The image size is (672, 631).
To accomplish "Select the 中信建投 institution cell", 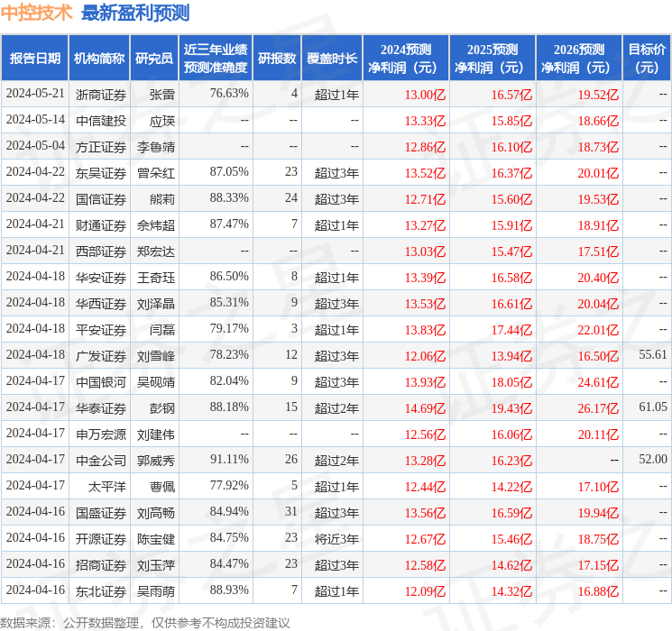I will pyautogui.click(x=101, y=121).
